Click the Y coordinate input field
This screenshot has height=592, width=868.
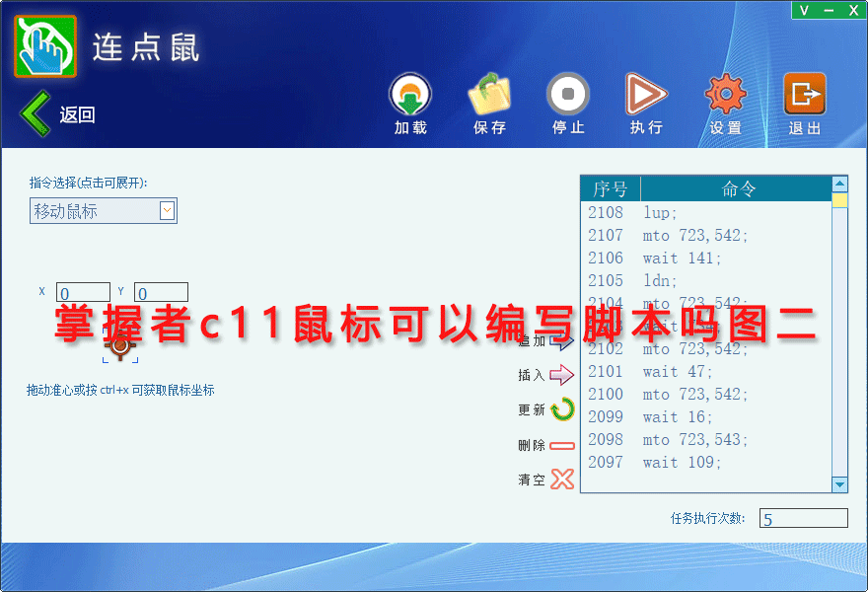161,292
